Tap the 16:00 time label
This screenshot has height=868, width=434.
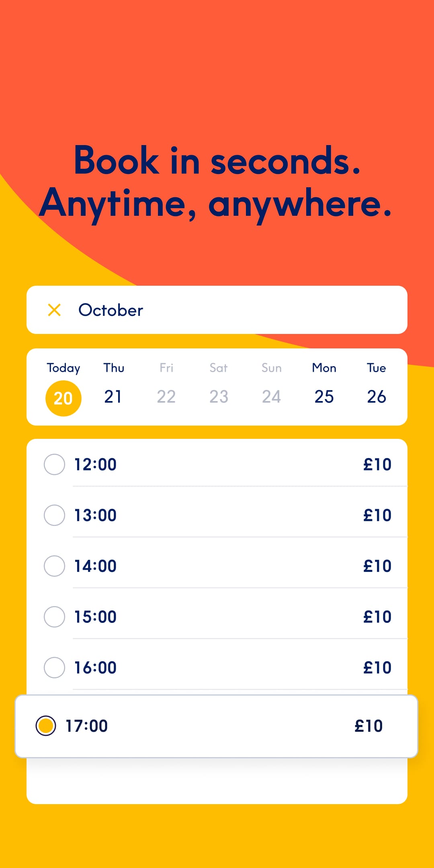click(x=95, y=667)
